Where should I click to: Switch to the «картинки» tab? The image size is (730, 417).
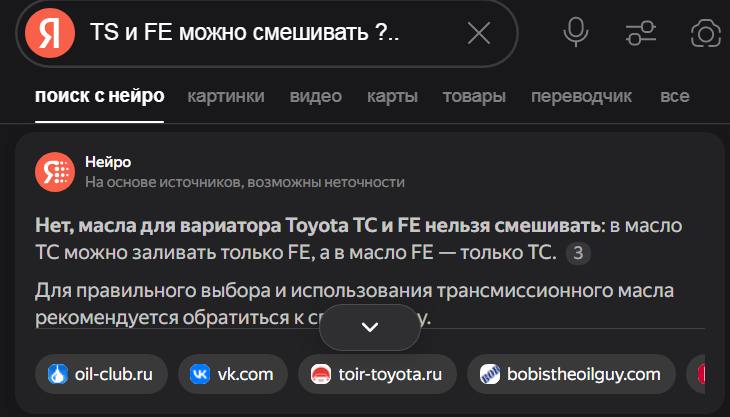(x=226, y=97)
